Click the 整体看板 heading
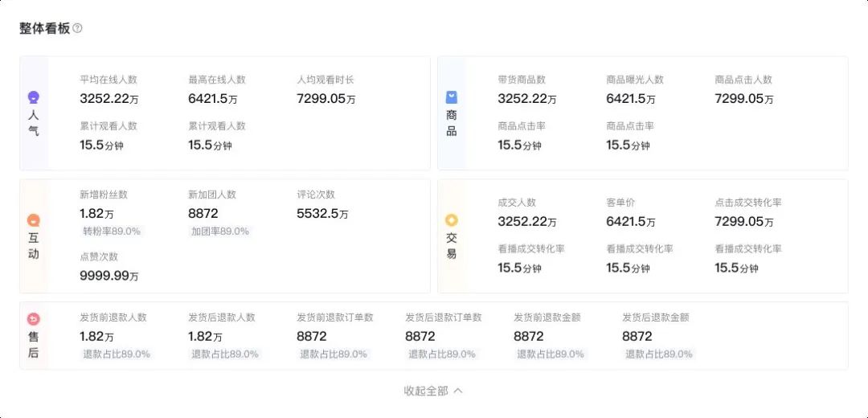The image size is (868, 418). pos(45,28)
